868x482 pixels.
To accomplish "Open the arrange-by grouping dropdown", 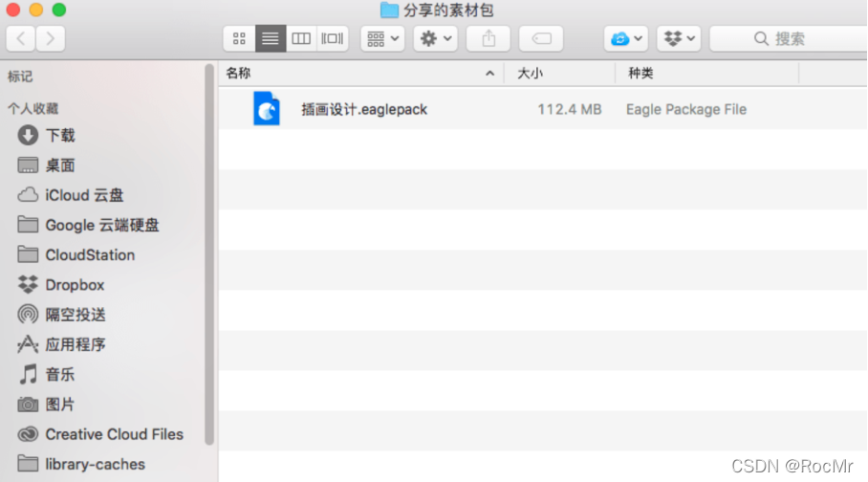I will tap(382, 39).
